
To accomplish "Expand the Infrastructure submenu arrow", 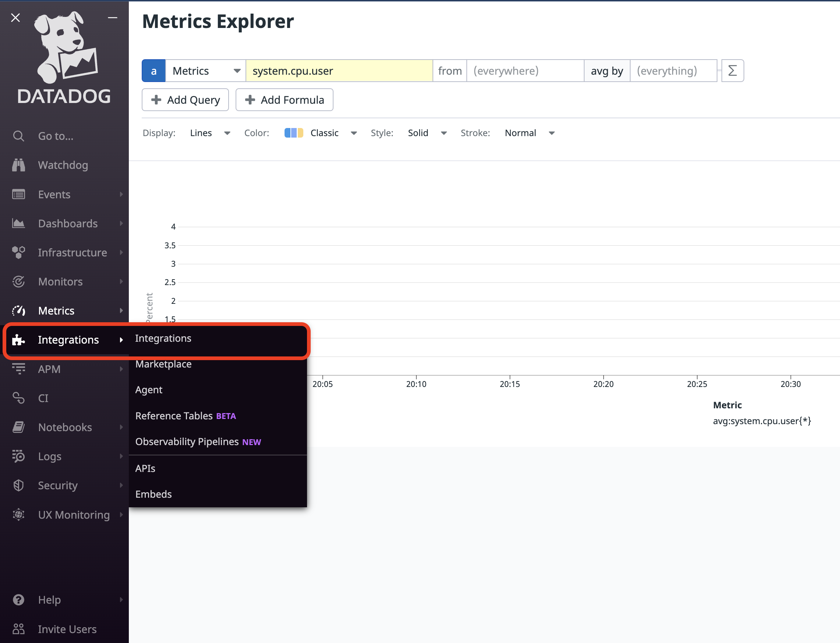I will point(121,253).
